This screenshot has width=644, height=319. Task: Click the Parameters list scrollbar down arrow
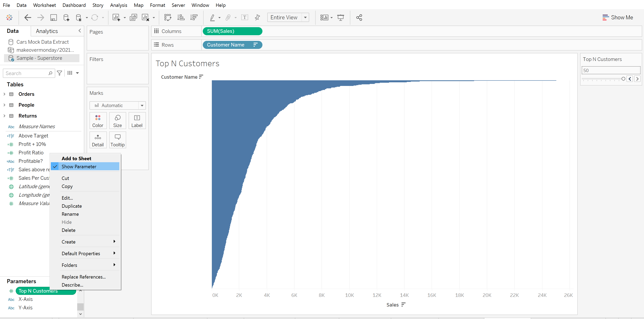80,314
